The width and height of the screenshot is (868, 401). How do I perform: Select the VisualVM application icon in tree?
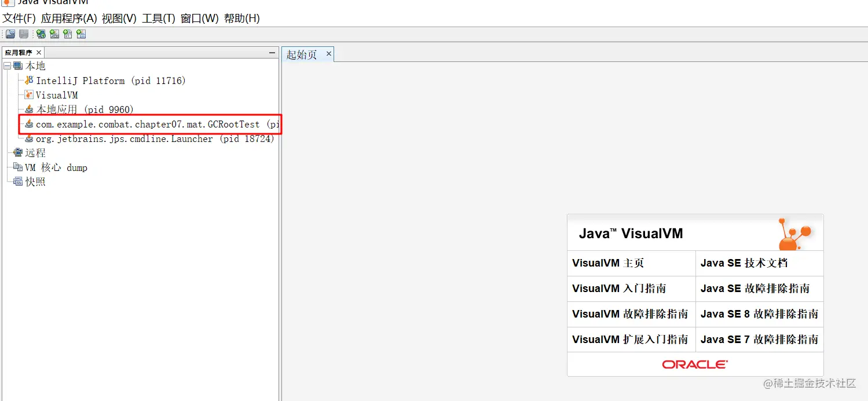click(x=29, y=95)
